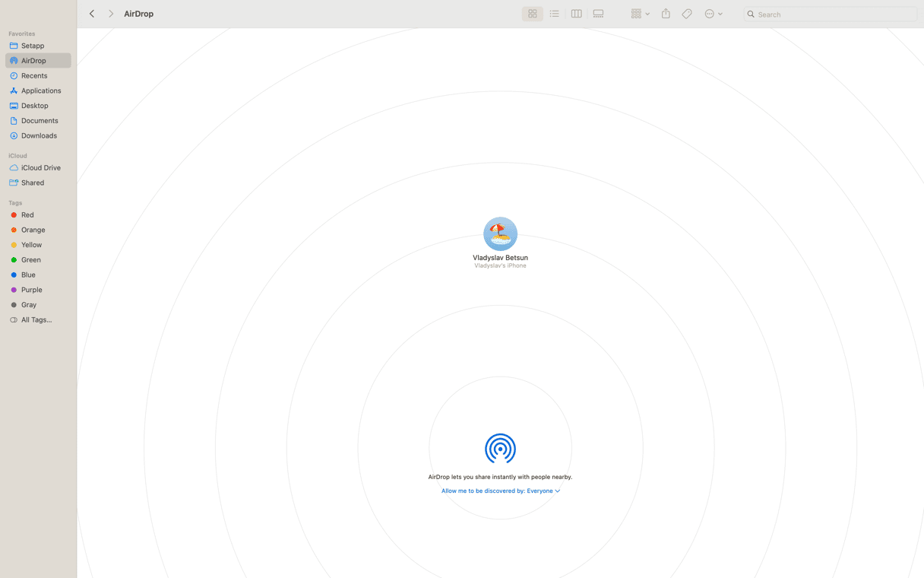924x578 pixels.
Task: Go back with the left chevron
Action: click(92, 14)
